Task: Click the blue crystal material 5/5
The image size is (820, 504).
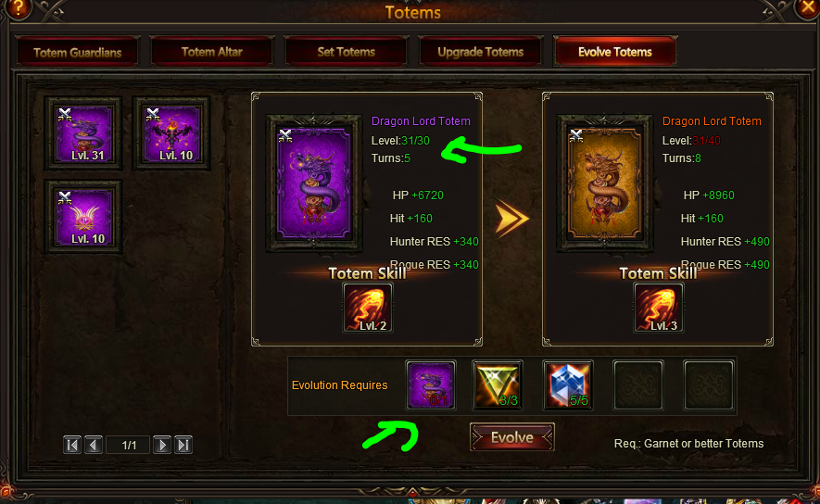Action: [568, 385]
